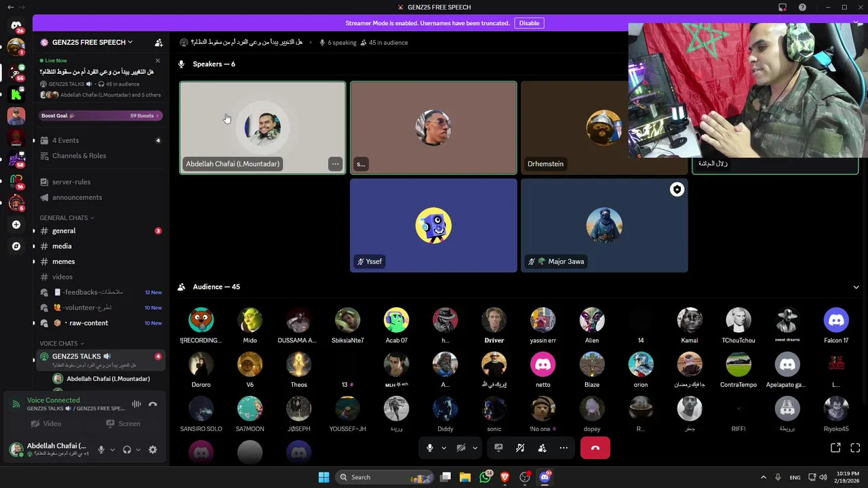Open output device dropdown next to headphones
868x488 pixels.
click(138, 449)
